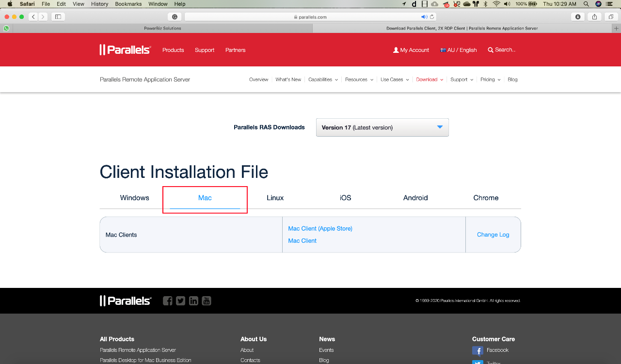Open Parallels YouTube icon in footer bar

pos(207,301)
